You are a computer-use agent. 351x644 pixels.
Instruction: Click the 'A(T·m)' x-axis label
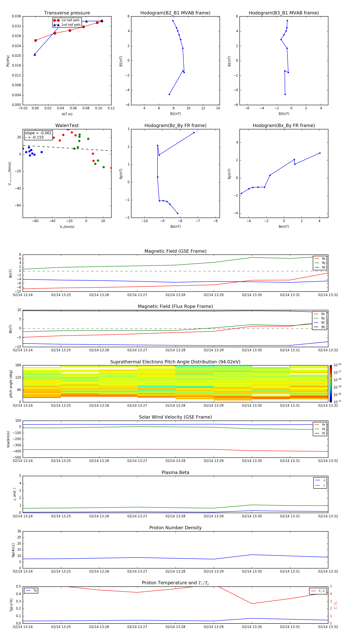pos(67,114)
